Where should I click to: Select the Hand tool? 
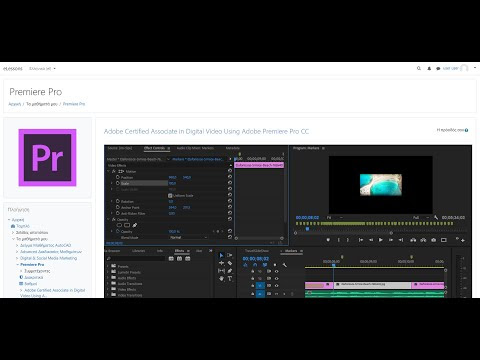pyautogui.click(x=221, y=278)
